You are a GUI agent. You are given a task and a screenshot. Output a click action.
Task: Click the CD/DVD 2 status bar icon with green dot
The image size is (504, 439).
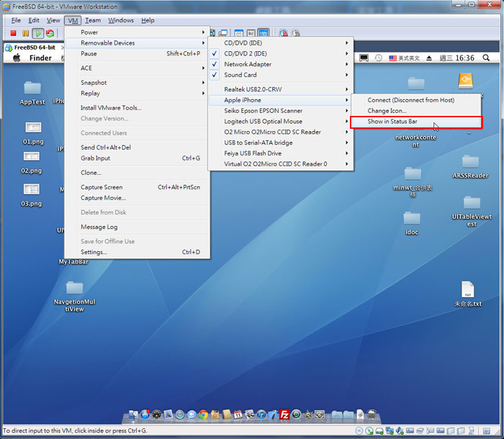pos(369,430)
